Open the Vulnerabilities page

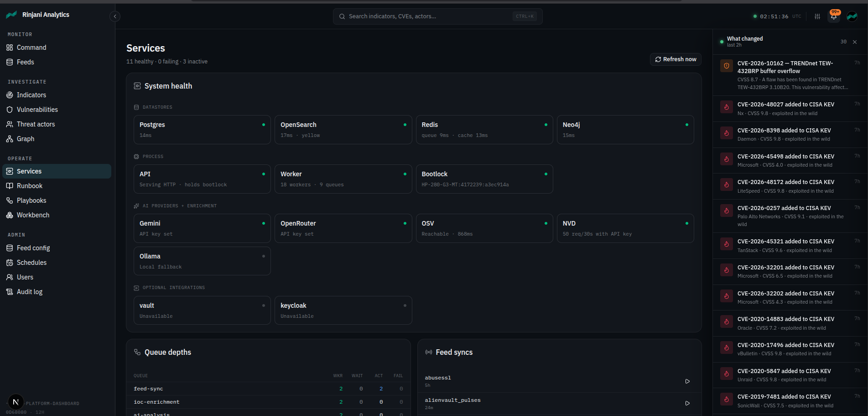57,110
